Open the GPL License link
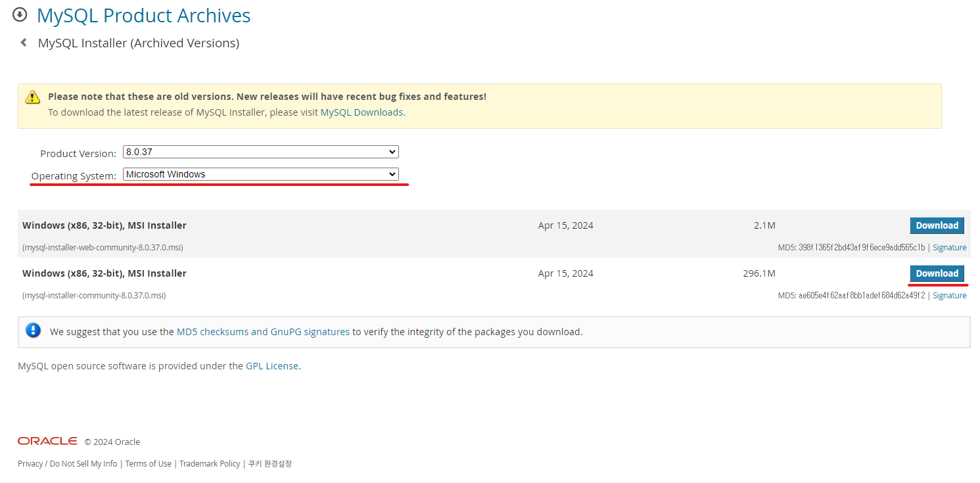The height and width of the screenshot is (483, 980). (272, 366)
